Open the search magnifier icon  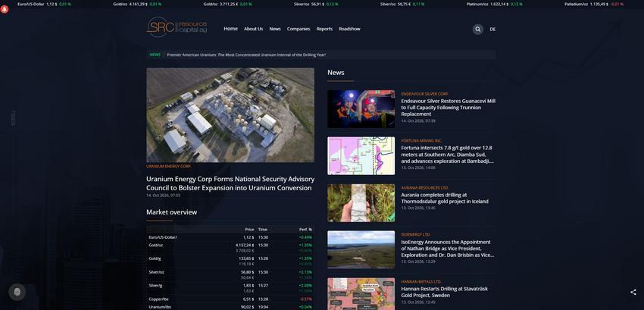pos(477,30)
